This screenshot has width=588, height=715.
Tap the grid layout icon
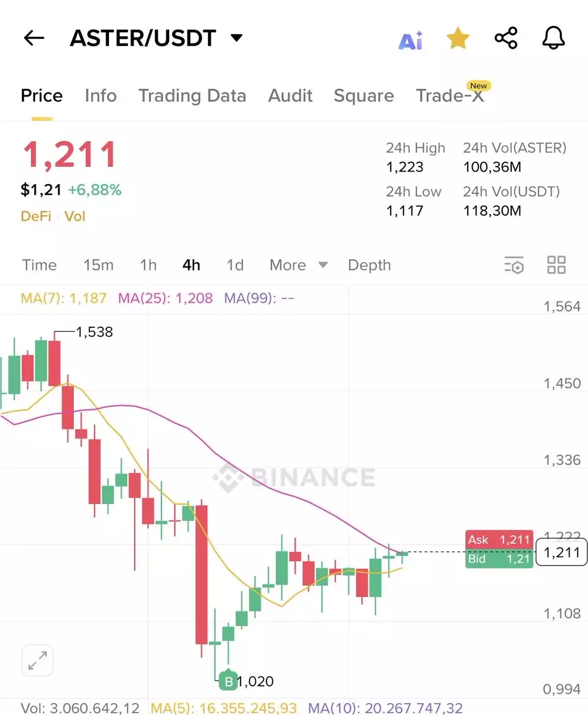pos(556,265)
